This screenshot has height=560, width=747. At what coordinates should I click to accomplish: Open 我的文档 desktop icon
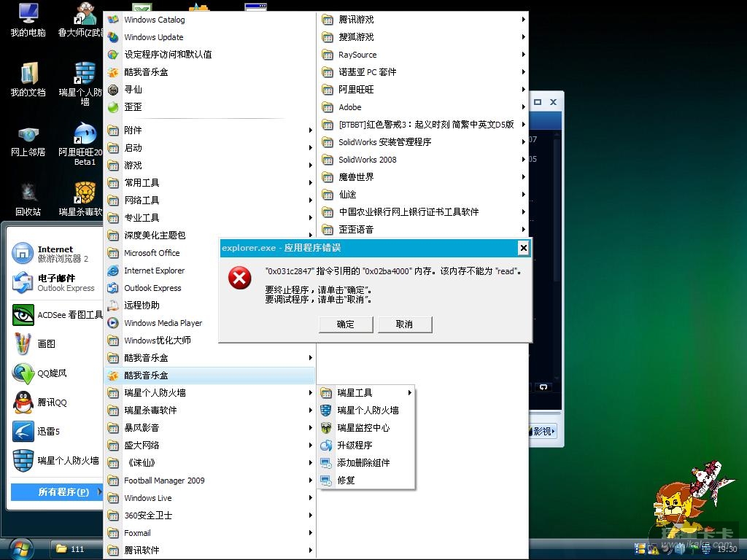pyautogui.click(x=28, y=79)
